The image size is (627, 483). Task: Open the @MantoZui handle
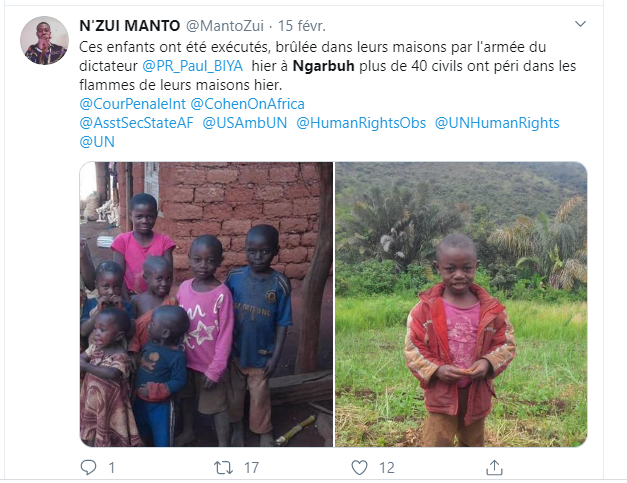[225, 26]
